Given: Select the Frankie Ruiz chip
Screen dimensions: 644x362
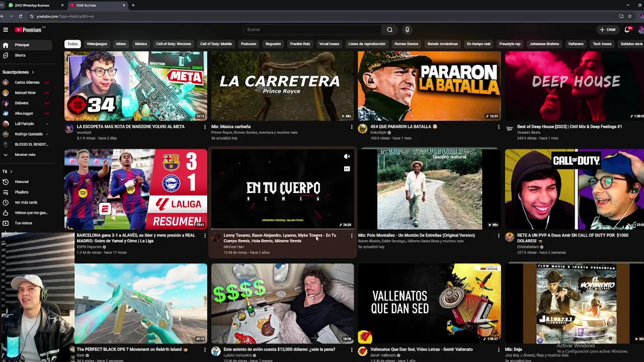Looking at the screenshot, I should point(300,44).
